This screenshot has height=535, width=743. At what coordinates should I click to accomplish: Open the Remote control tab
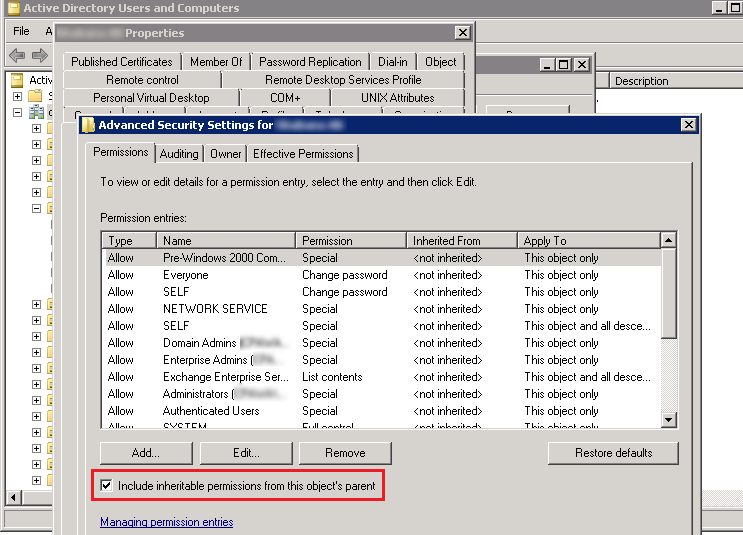(x=142, y=80)
